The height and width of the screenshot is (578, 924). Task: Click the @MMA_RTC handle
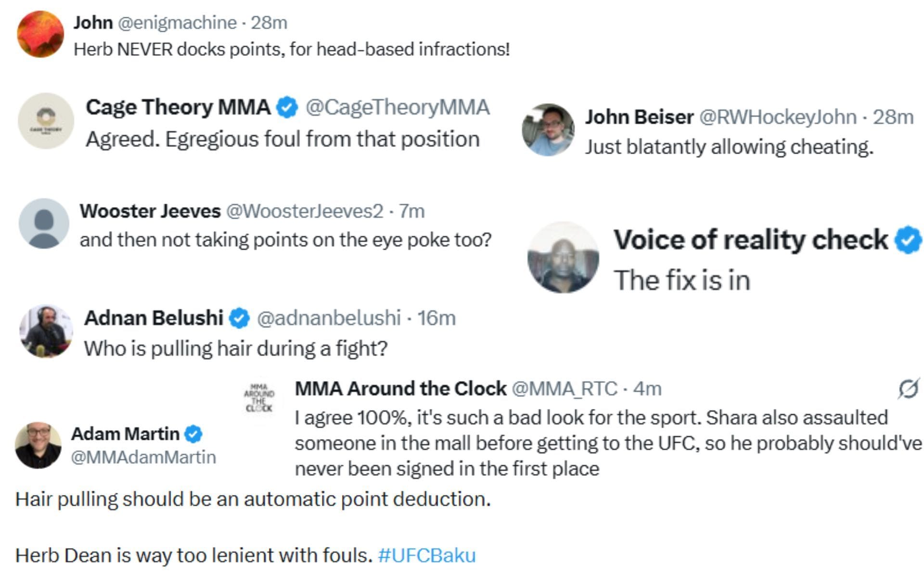coord(564,389)
